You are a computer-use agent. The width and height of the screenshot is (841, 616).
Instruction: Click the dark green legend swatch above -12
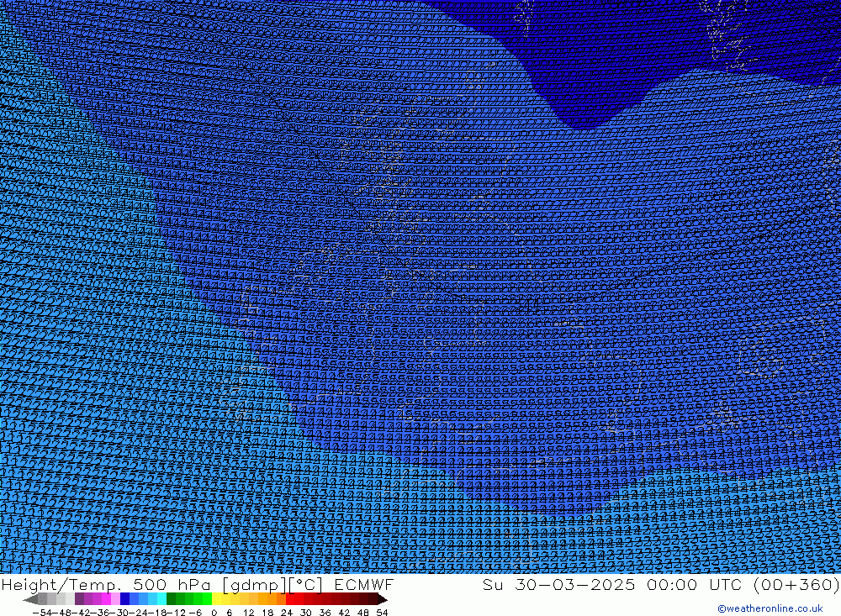(171, 599)
